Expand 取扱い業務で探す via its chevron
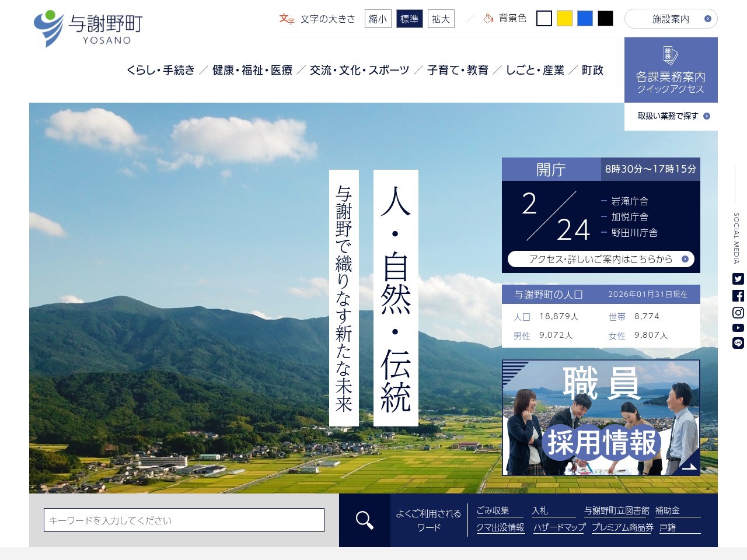The height and width of the screenshot is (560, 747). coord(707,116)
